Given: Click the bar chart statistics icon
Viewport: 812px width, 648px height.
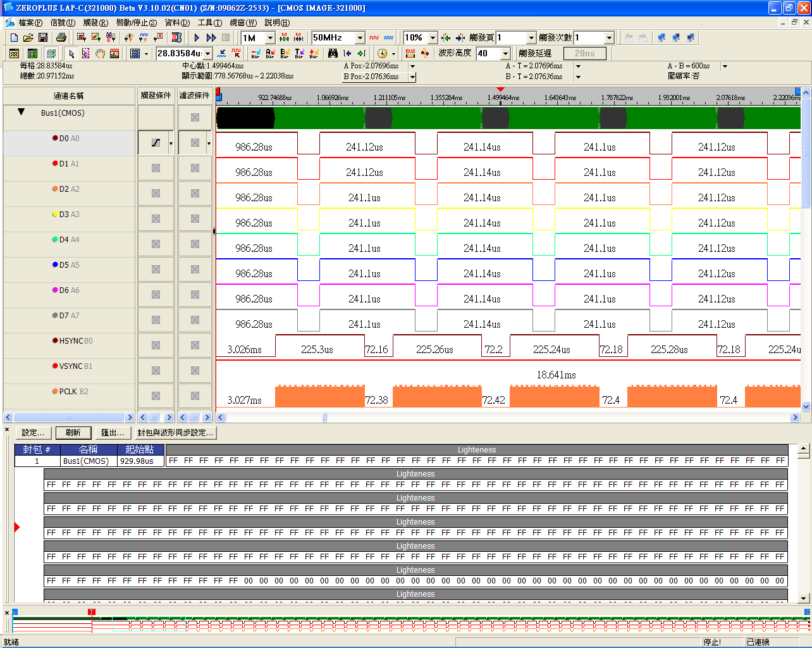Looking at the screenshot, I should pyautogui.click(x=114, y=54).
